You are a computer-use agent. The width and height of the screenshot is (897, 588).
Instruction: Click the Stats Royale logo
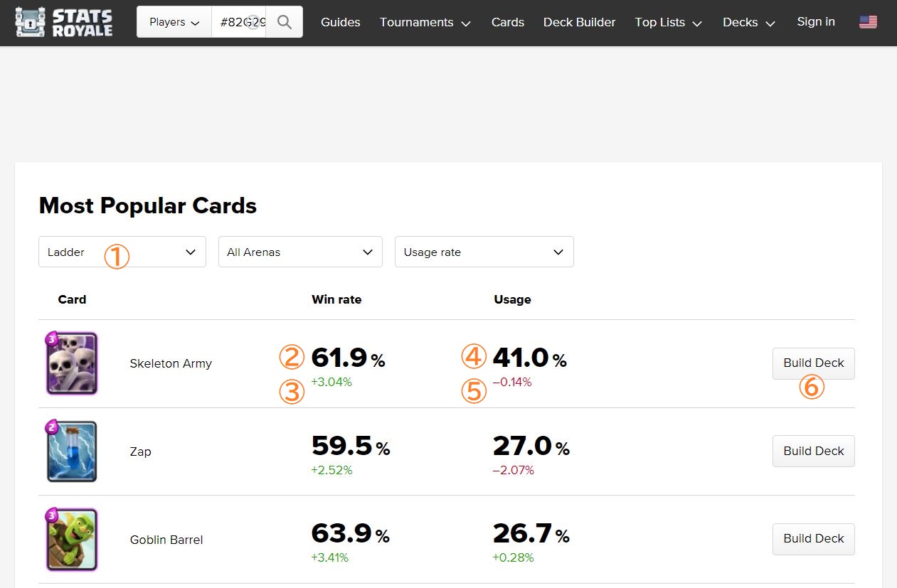[x=64, y=22]
